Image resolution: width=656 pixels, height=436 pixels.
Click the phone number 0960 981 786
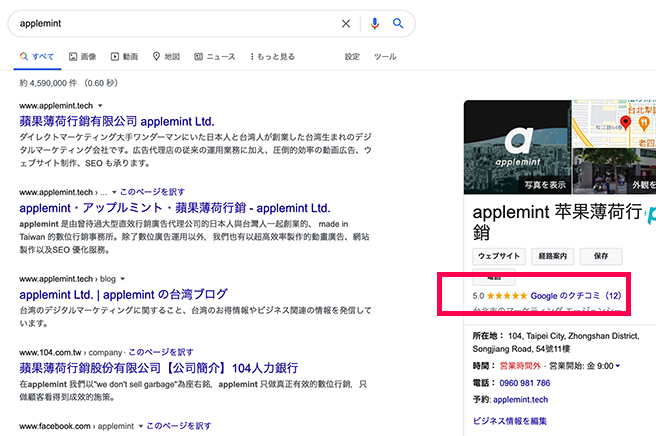[525, 383]
